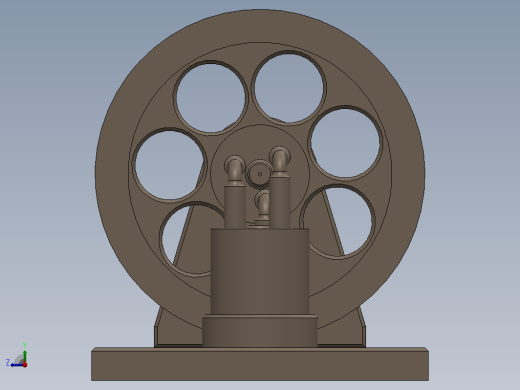
Task: Click the XYZ axis orientation triad
Action: click(x=17, y=356)
